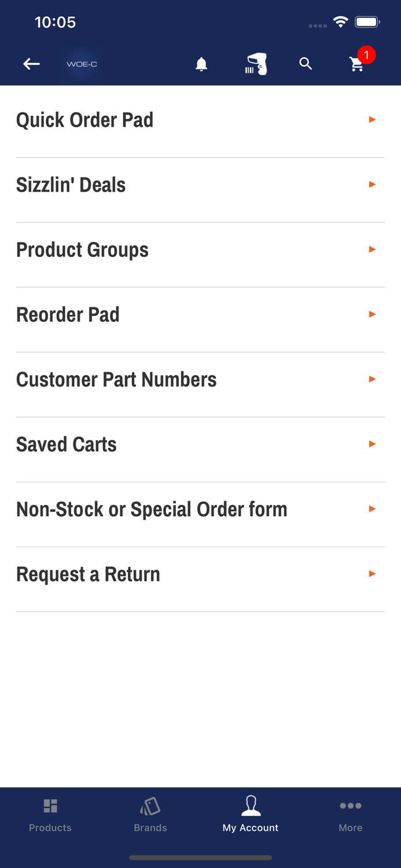Open Saved Carts
This screenshot has height=868, width=401.
[66, 444]
